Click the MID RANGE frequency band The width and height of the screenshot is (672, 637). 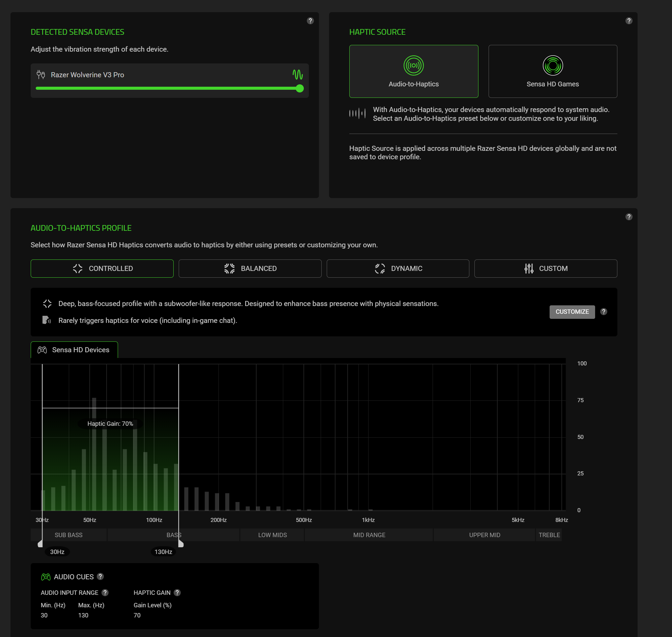pyautogui.click(x=369, y=535)
